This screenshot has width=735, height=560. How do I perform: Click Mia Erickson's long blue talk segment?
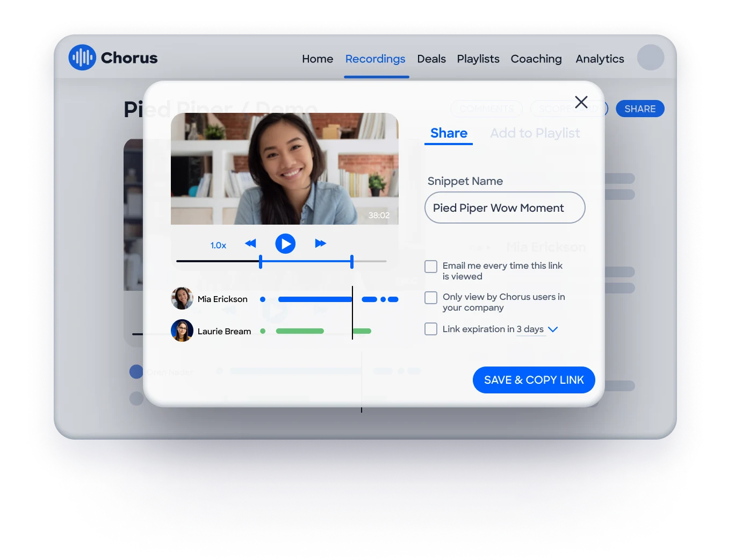(315, 299)
